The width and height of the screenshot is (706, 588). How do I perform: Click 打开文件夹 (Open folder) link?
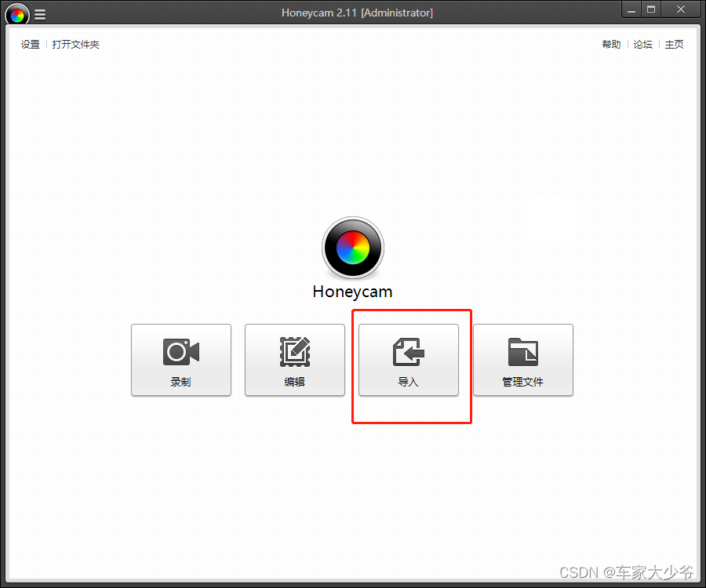pyautogui.click(x=75, y=45)
